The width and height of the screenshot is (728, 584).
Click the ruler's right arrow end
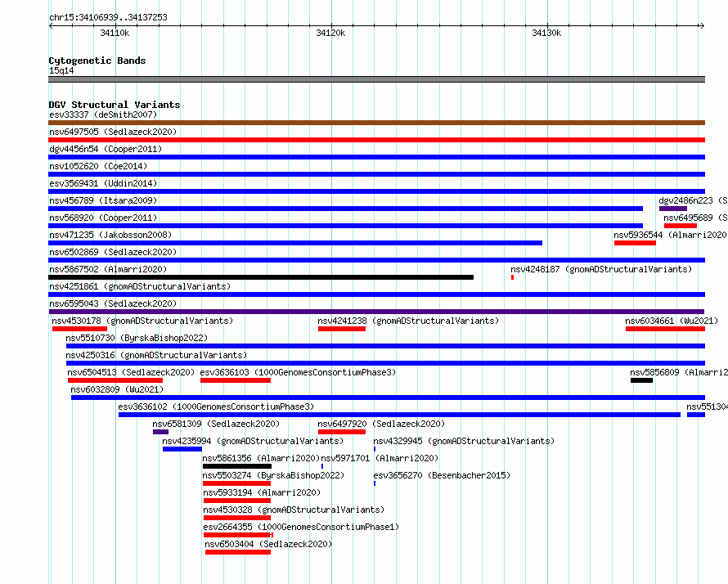coord(702,25)
